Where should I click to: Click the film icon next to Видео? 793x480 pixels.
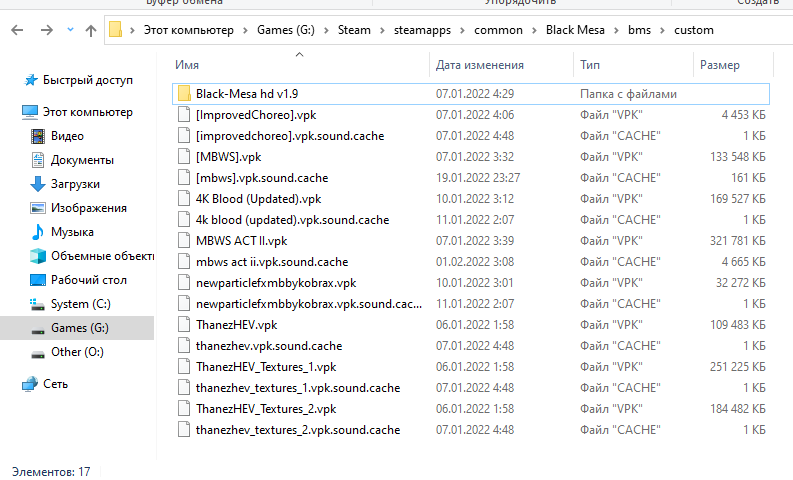[x=38, y=136]
